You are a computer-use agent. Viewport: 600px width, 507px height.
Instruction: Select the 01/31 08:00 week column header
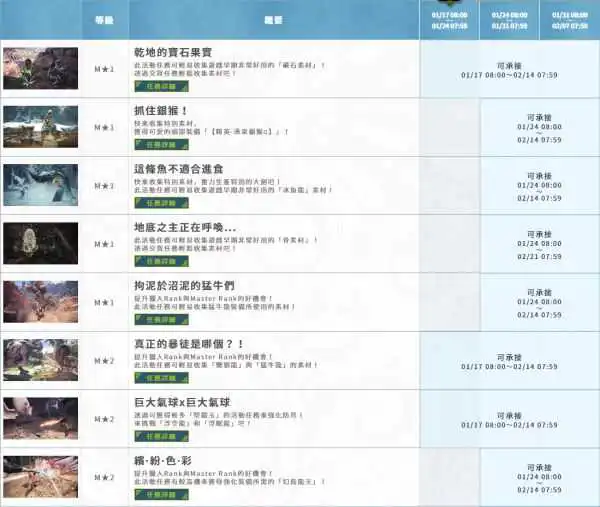[569, 20]
